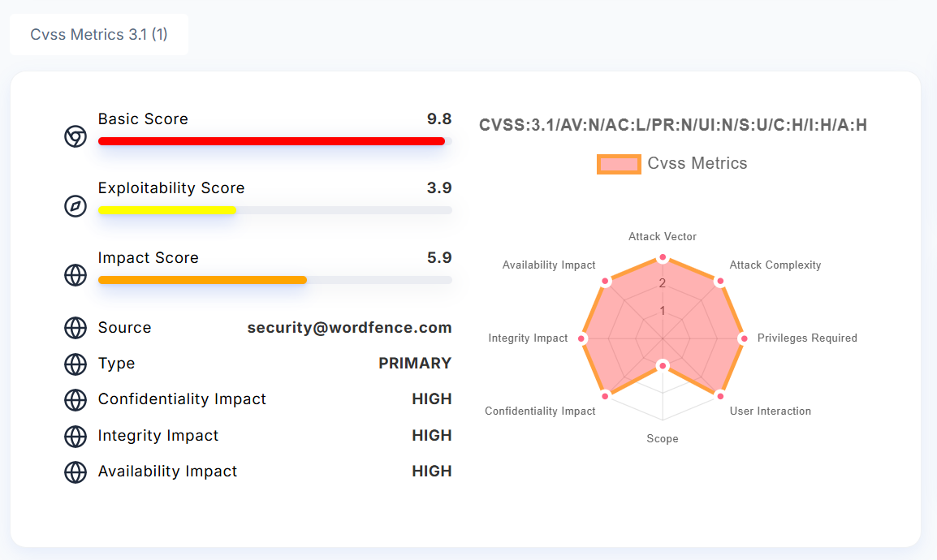Click the compass icon beside Exploitability Score
This screenshot has width=937, height=560.
[76, 206]
